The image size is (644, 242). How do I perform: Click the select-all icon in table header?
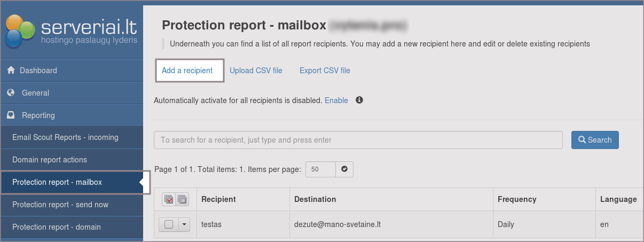[x=169, y=199]
